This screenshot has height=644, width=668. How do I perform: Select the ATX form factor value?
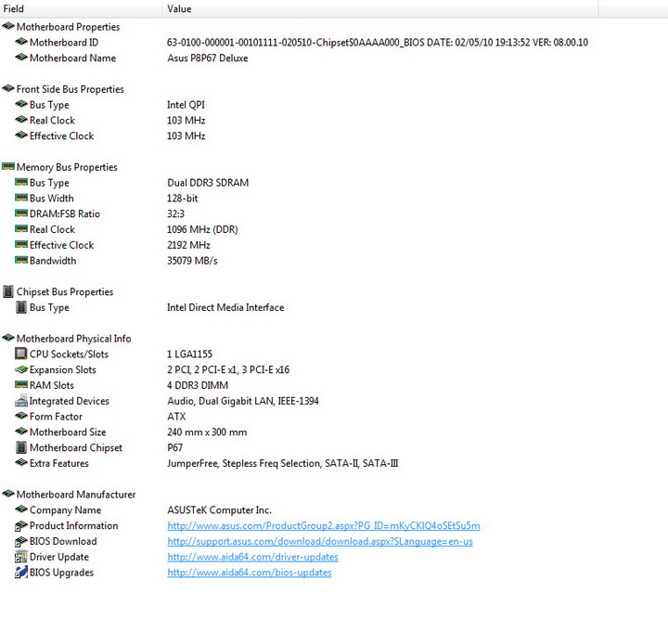point(176,417)
